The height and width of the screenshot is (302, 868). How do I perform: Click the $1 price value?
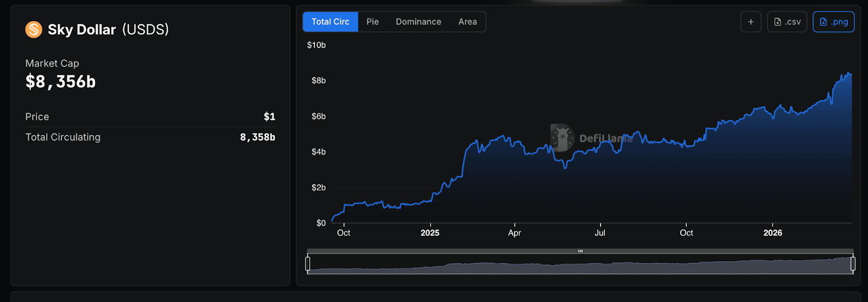[270, 117]
